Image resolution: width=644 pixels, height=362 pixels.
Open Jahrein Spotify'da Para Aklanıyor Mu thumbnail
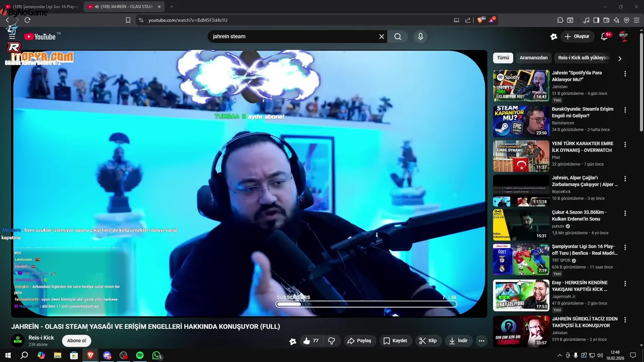[x=521, y=85]
